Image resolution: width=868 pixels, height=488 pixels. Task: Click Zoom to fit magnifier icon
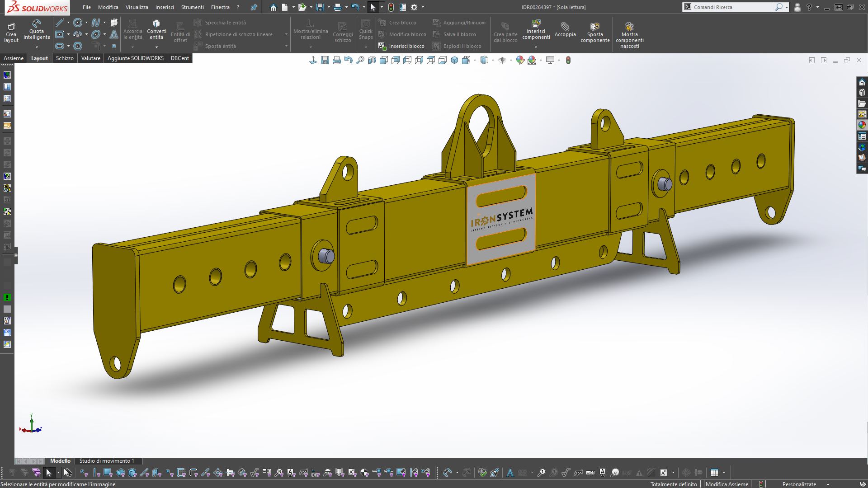click(x=360, y=60)
